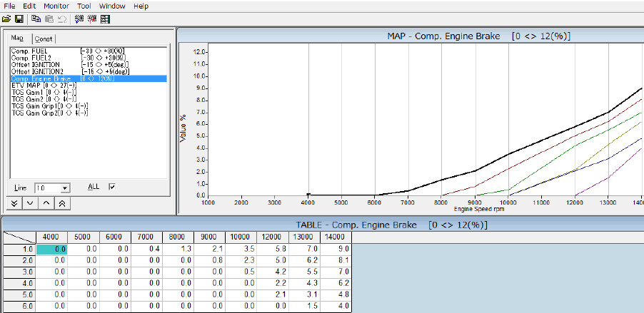Screen dimensions: 644x313
Task: Select ETV MAP in the map list
Action: (24, 86)
